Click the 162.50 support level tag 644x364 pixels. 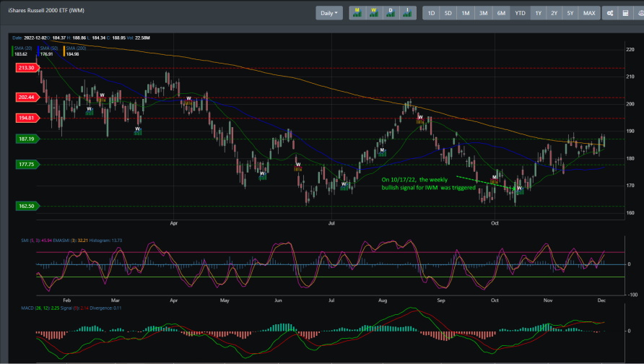pyautogui.click(x=27, y=206)
